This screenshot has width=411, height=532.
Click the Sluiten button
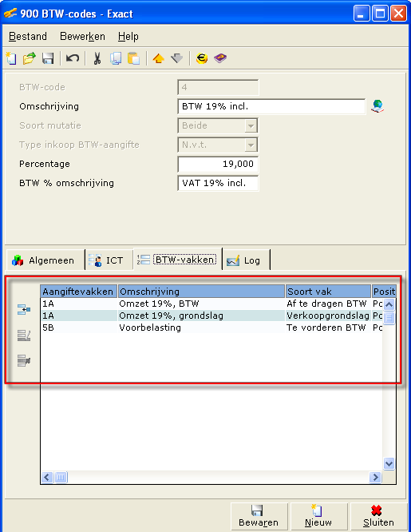tap(378, 516)
